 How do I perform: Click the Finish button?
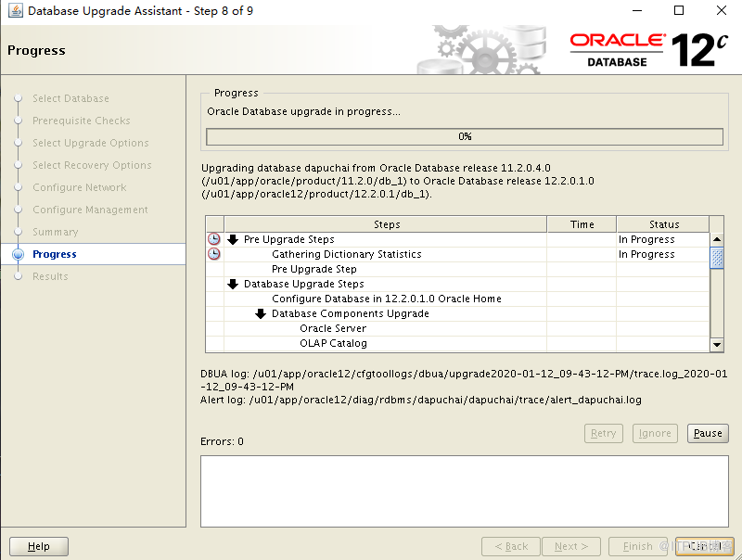[x=637, y=546]
